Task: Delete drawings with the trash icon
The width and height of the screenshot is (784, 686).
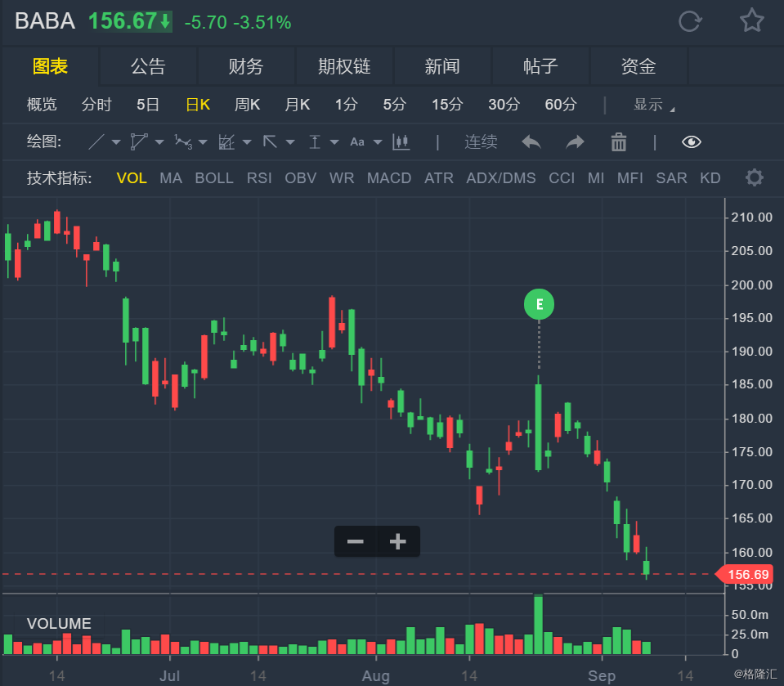Action: (619, 142)
